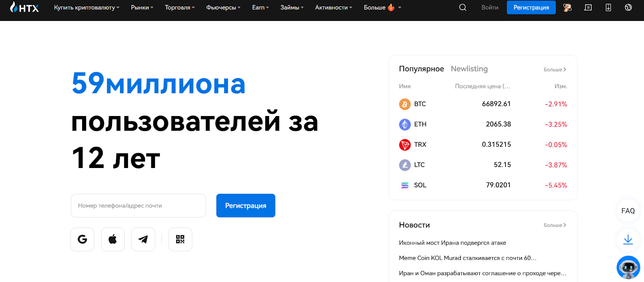Screen dimensions: 644x282
Task: Expand the Earn menu
Action: pos(260,7)
